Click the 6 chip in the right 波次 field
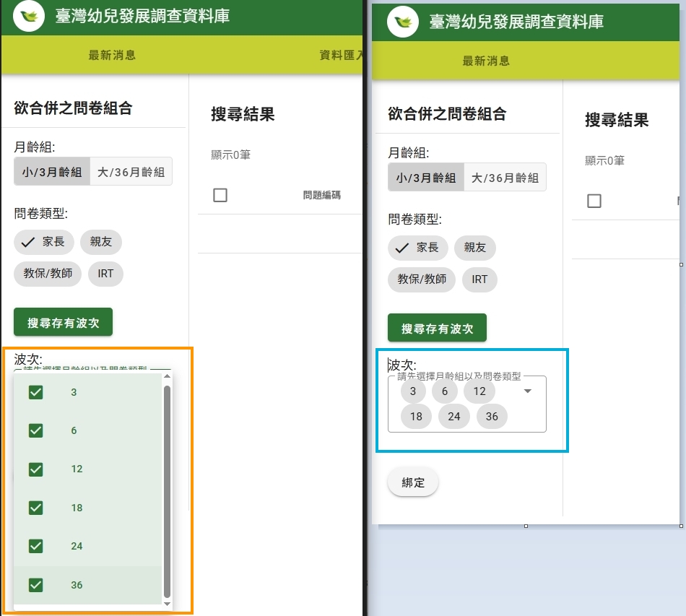Viewport: 686px width, 616px height. click(x=445, y=391)
